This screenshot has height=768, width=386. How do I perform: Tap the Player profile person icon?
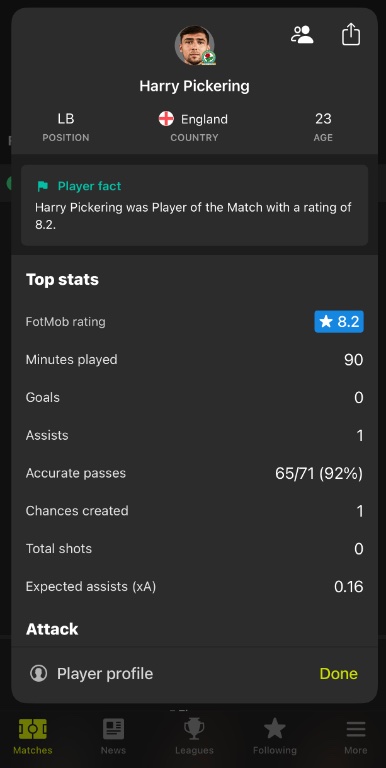(39, 673)
